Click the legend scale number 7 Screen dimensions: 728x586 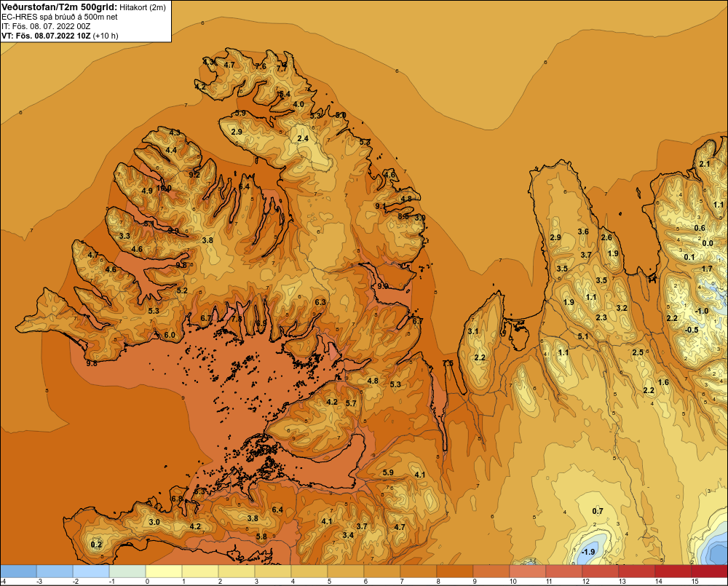[x=402, y=582]
